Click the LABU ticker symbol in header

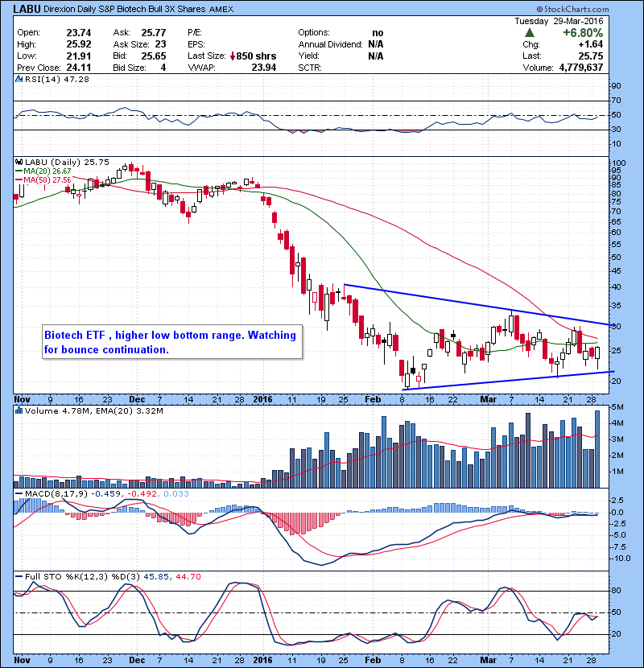[27, 9]
